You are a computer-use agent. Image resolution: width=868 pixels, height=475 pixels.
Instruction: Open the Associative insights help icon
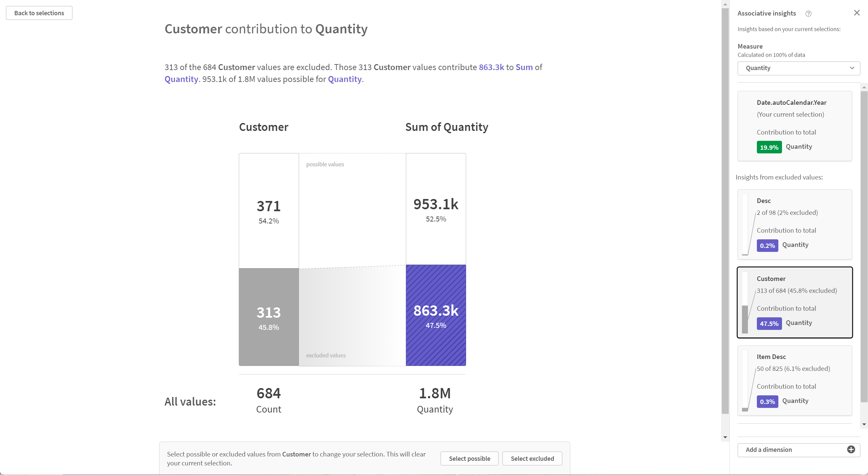click(x=809, y=14)
